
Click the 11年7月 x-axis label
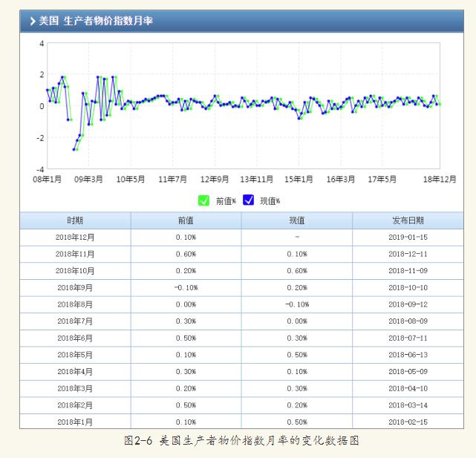[172, 179]
